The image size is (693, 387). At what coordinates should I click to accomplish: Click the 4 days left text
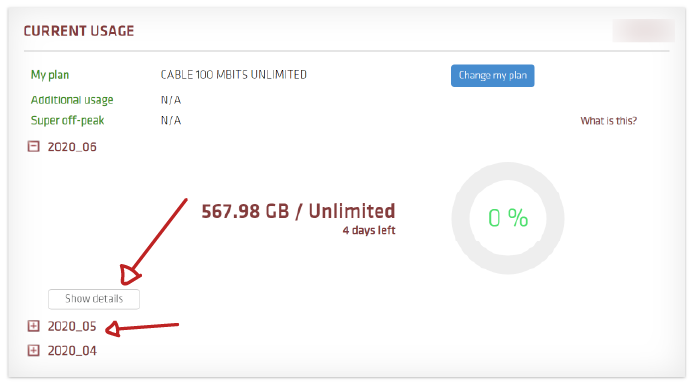tap(369, 230)
